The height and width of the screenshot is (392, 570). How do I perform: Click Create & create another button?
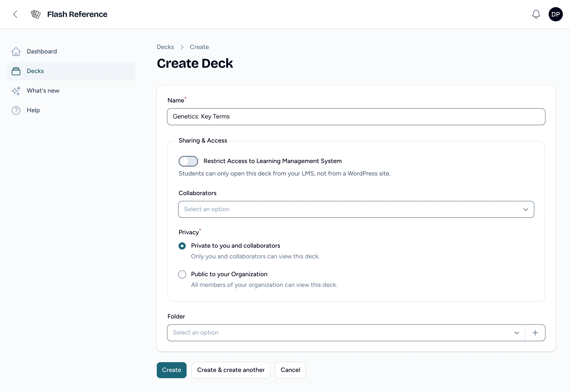pos(231,370)
